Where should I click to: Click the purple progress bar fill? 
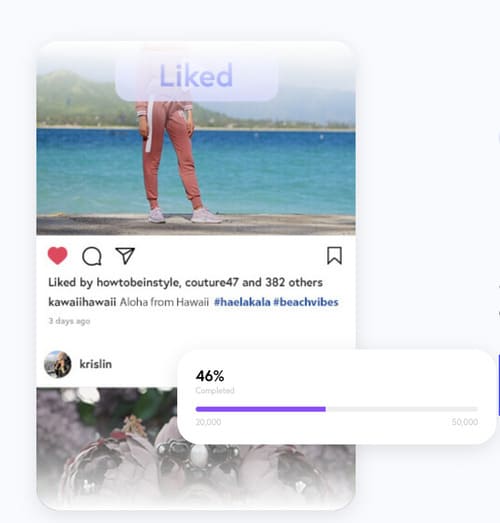261,409
